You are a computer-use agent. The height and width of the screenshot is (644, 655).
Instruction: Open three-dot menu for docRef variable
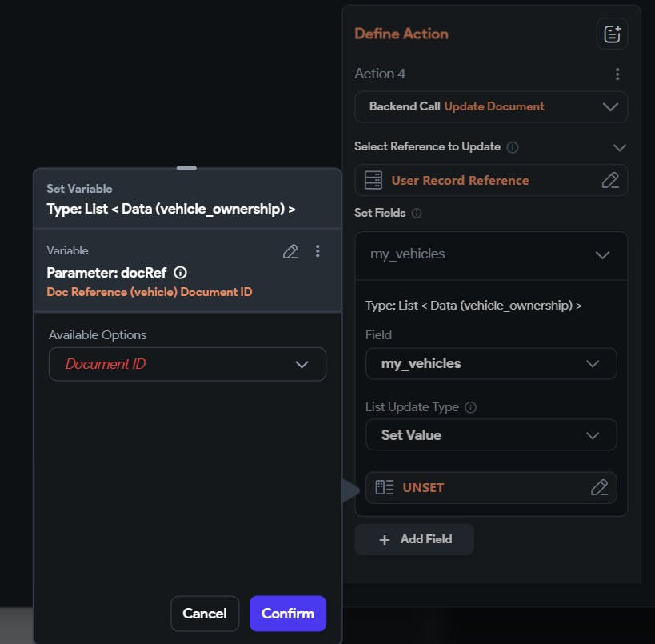point(318,251)
